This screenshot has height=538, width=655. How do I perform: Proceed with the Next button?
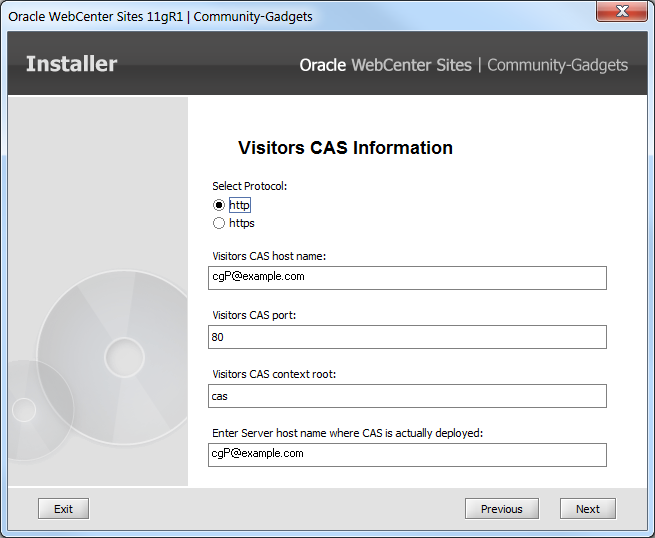pos(588,509)
